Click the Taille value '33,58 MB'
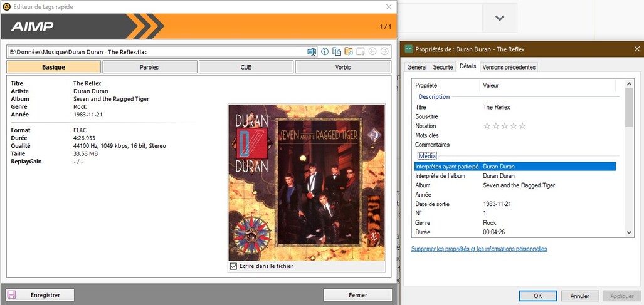The height and width of the screenshot is (305, 644). [85, 153]
